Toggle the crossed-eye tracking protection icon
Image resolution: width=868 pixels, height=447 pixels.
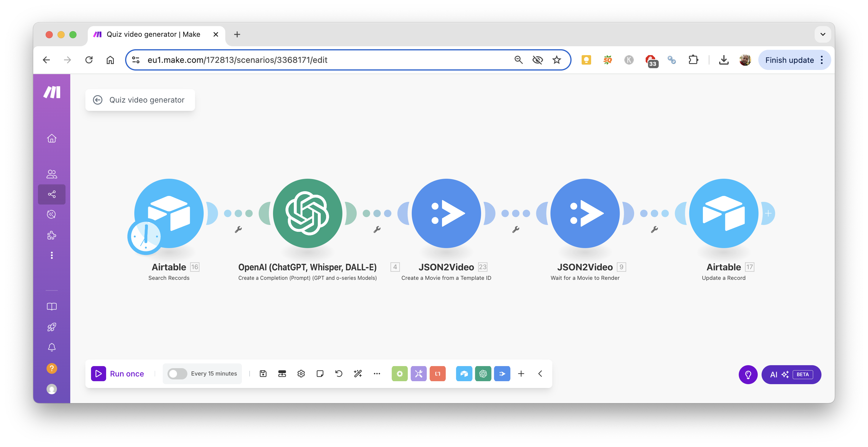(537, 60)
